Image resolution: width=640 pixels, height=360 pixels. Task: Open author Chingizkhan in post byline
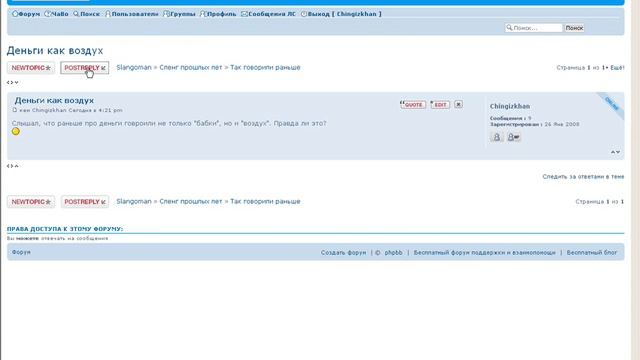(x=49, y=110)
